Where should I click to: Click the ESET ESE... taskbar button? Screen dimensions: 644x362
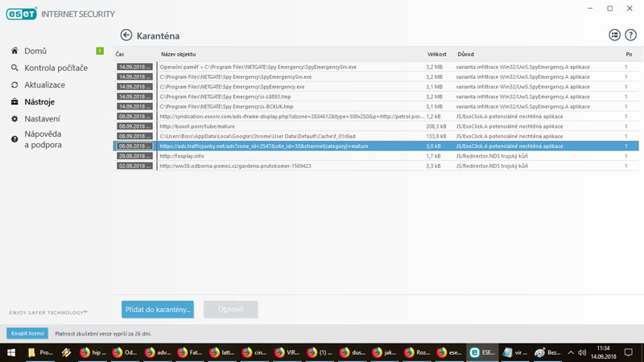click(x=482, y=352)
